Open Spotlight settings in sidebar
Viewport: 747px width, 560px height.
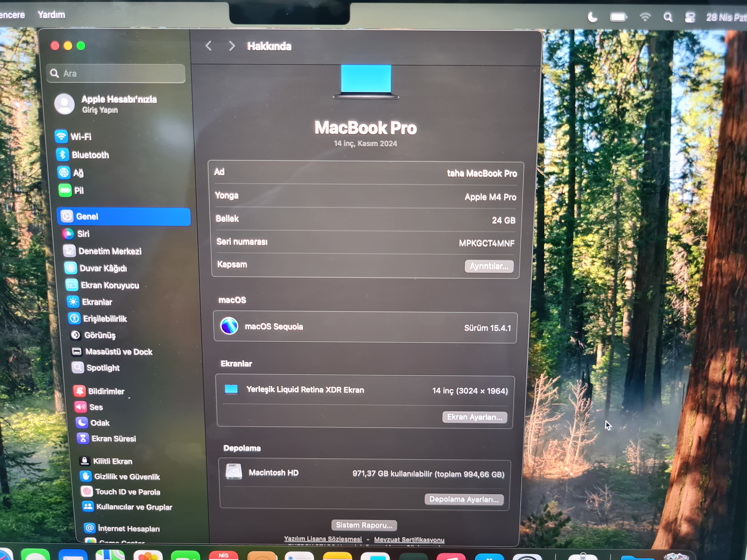pos(96,367)
